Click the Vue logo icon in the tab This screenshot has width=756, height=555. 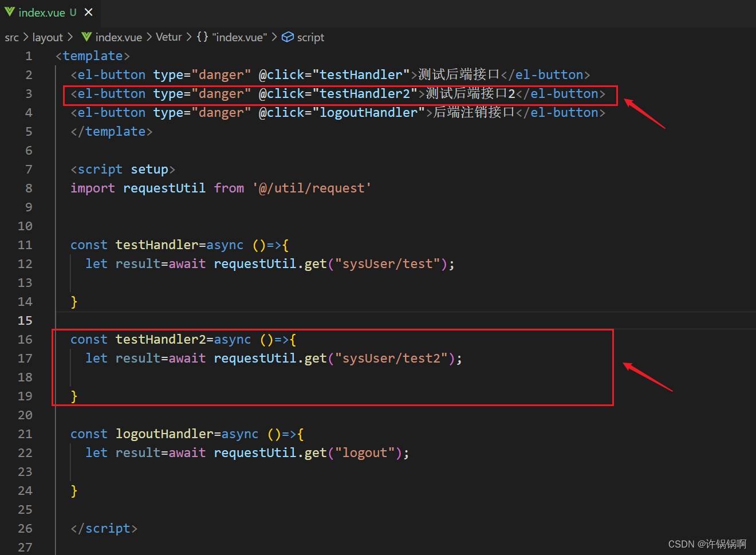tap(10, 12)
